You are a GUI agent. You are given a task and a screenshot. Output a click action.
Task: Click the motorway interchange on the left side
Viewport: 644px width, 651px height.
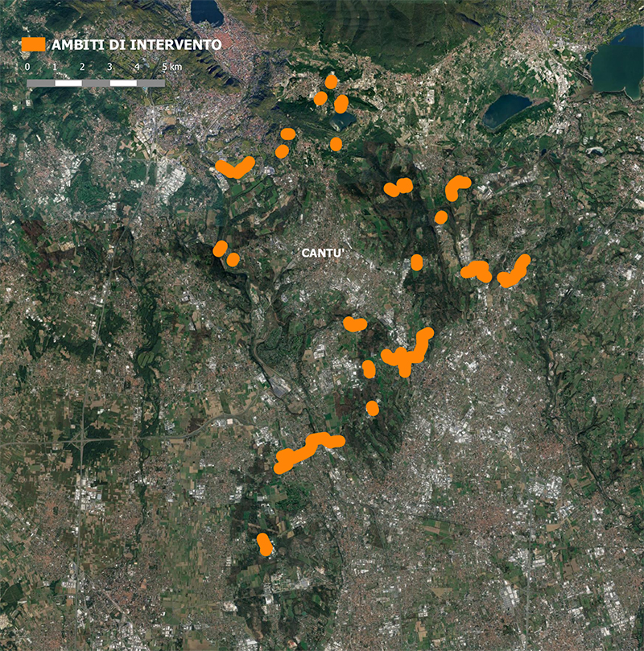click(82, 440)
